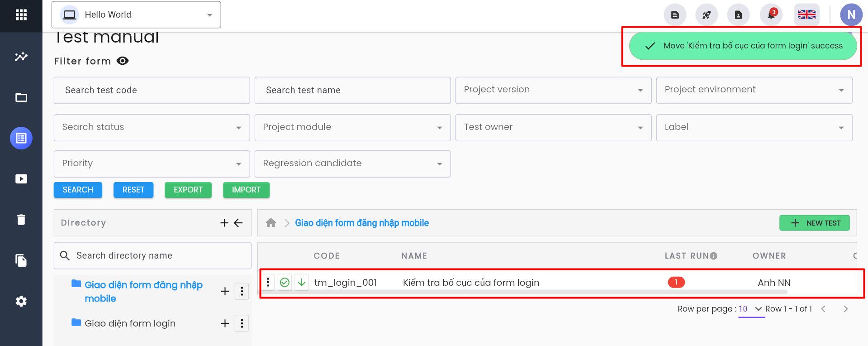Click the NEW TEST button
The image size is (868, 346).
pyautogui.click(x=815, y=223)
